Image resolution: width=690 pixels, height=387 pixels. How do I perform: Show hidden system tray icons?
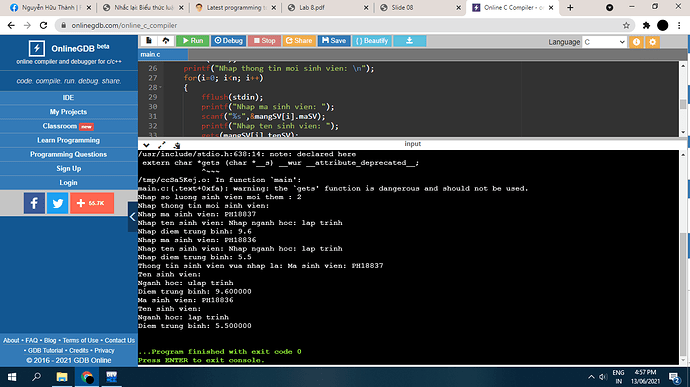tap(591, 377)
